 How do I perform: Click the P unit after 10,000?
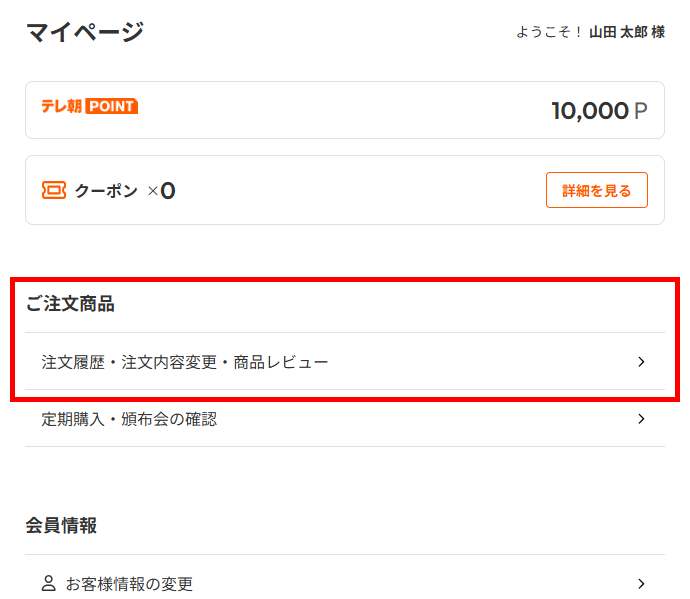[x=640, y=111]
